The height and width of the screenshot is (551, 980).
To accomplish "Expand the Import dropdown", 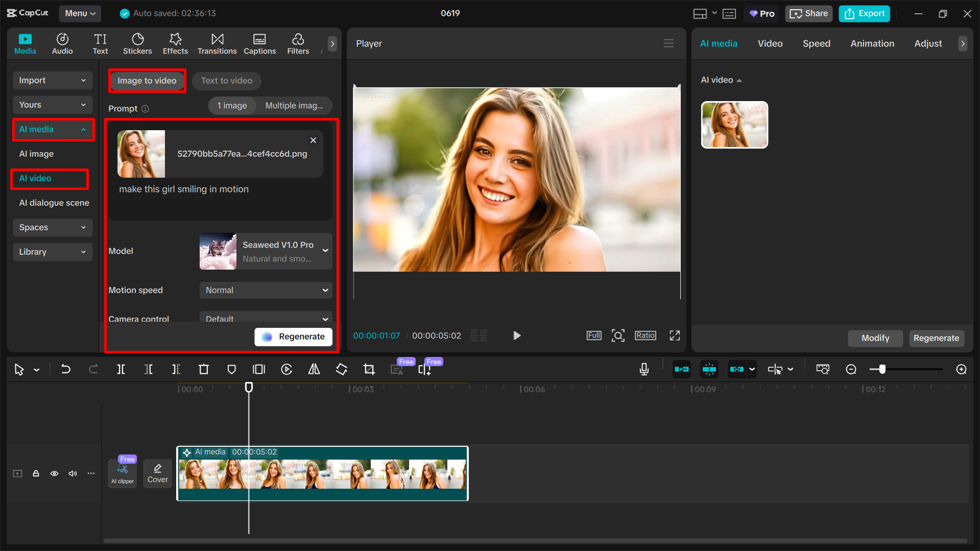I will point(53,80).
